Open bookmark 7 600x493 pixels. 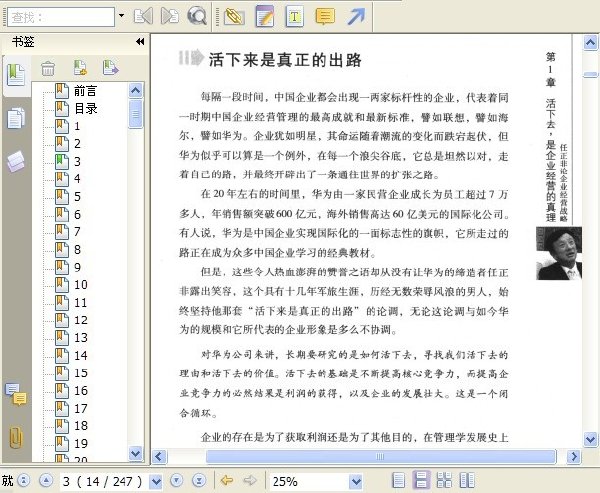tap(68, 232)
